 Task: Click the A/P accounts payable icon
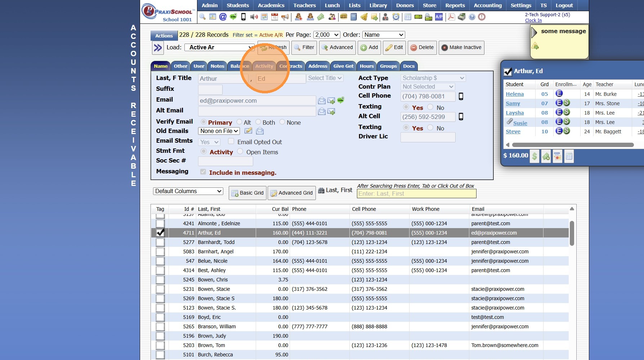pos(439,17)
